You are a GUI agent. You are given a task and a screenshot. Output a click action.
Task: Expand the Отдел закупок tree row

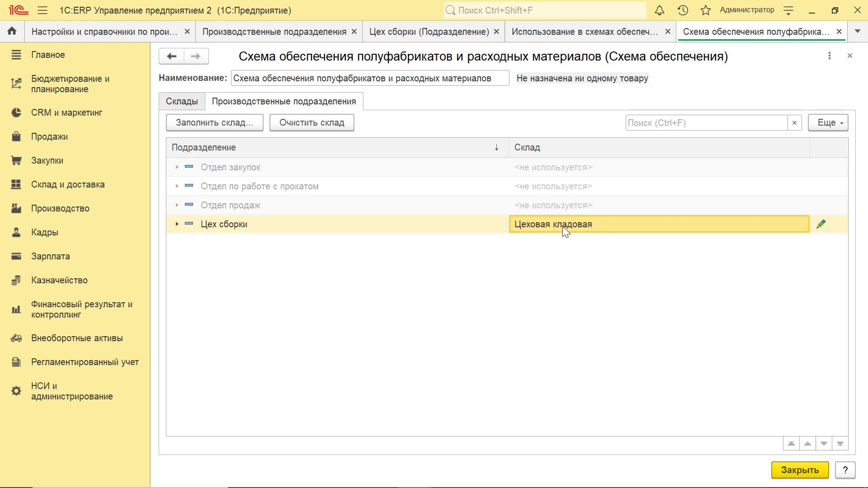point(177,167)
